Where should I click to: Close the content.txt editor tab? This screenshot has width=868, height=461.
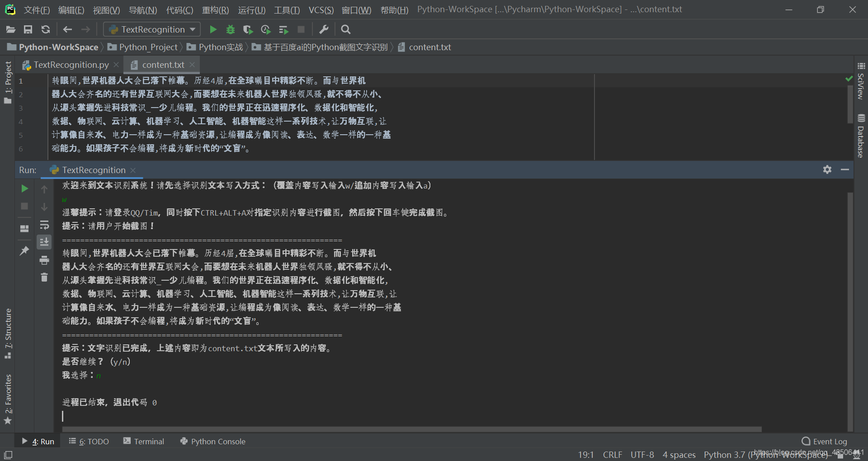pyautogui.click(x=192, y=65)
